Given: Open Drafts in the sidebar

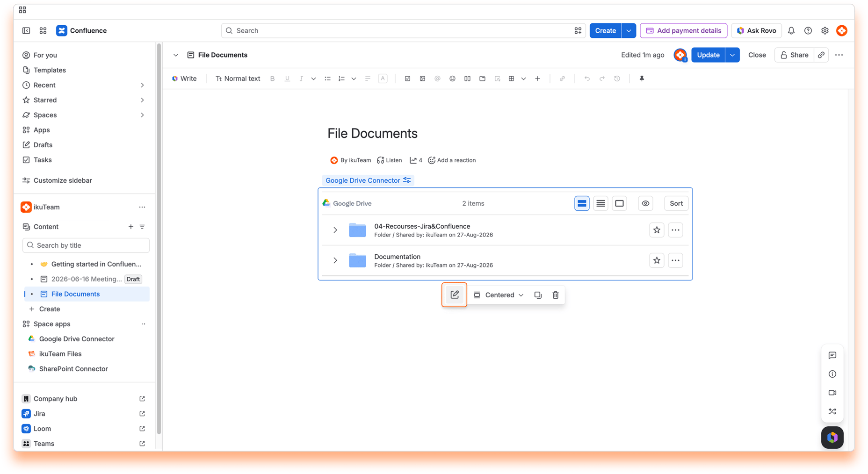Looking at the screenshot, I should click(43, 145).
